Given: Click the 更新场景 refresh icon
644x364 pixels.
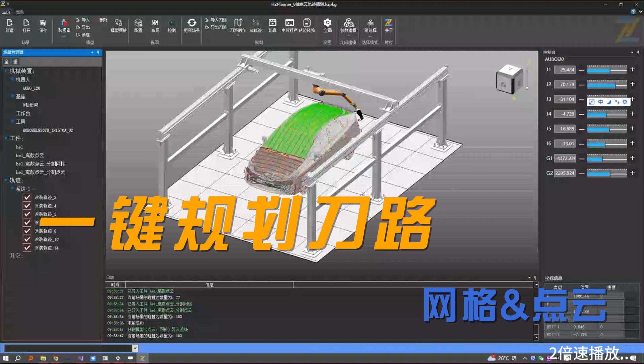Looking at the screenshot, I should pos(191,23).
